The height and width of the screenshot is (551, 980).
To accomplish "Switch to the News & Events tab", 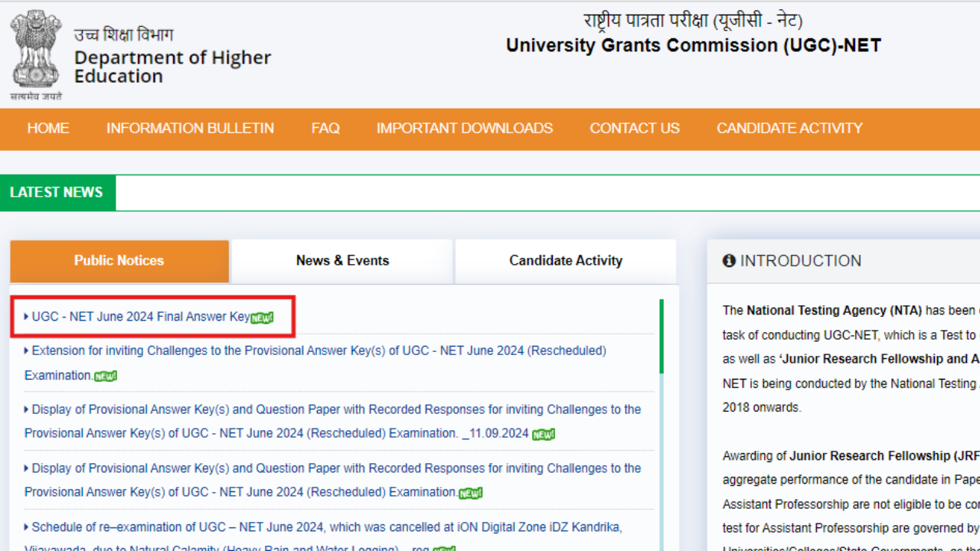I will point(342,260).
